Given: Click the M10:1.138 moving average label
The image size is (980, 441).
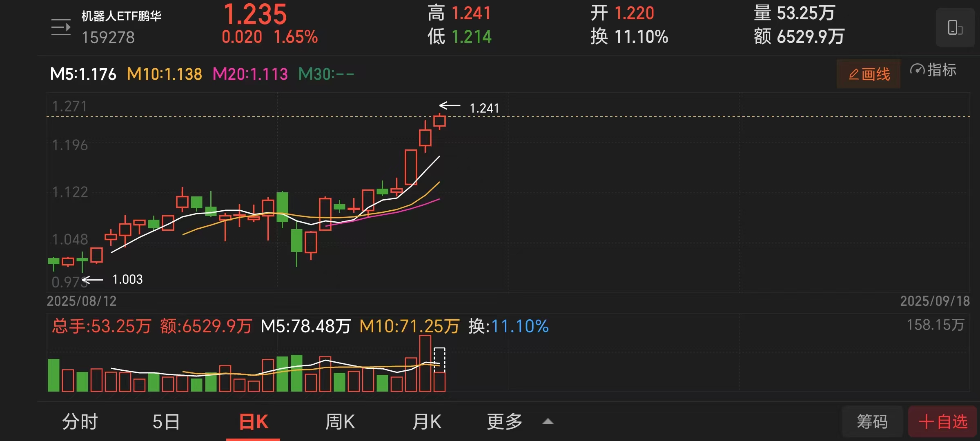Looking at the screenshot, I should (x=164, y=74).
